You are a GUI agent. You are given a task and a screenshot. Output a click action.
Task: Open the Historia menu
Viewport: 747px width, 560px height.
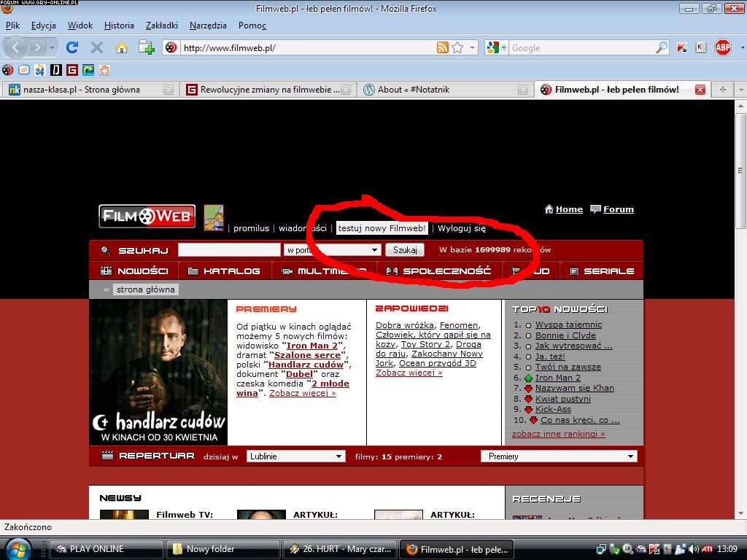(119, 26)
